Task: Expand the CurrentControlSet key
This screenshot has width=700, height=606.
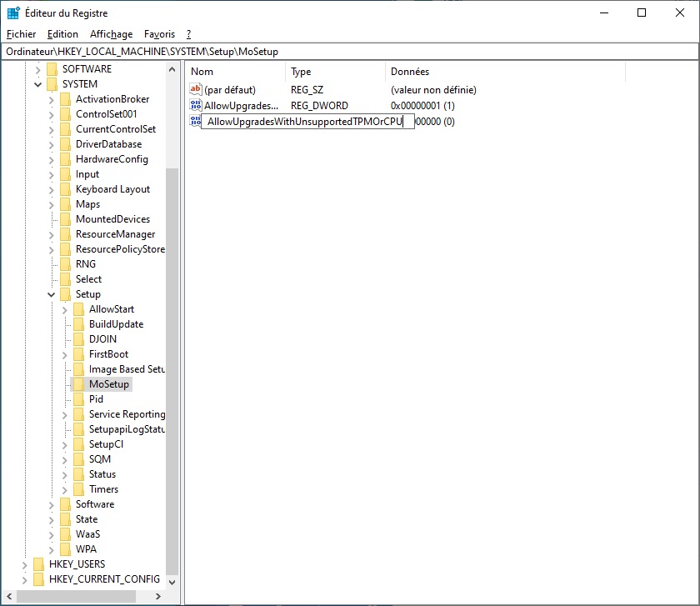Action: (x=52, y=129)
